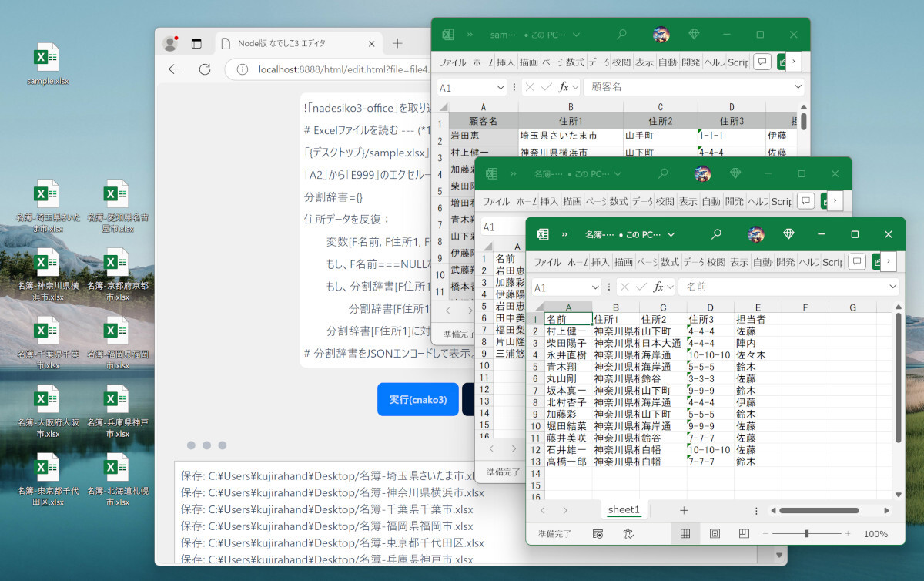Open the file name dropdown in the front Excel title bar
This screenshot has width=924, height=581.
(x=671, y=234)
